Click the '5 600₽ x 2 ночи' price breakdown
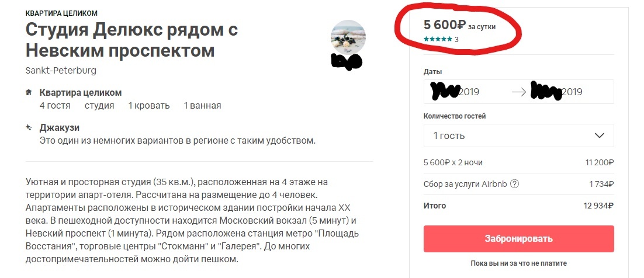Viewport: 644px width, 278px height. (x=453, y=162)
